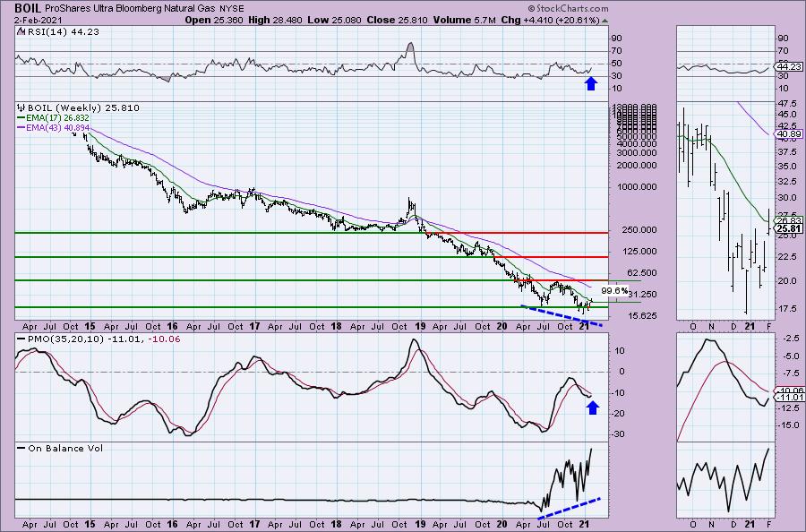The image size is (806, 532).
Task: Click the 99.6% annotation label
Action: tap(613, 290)
